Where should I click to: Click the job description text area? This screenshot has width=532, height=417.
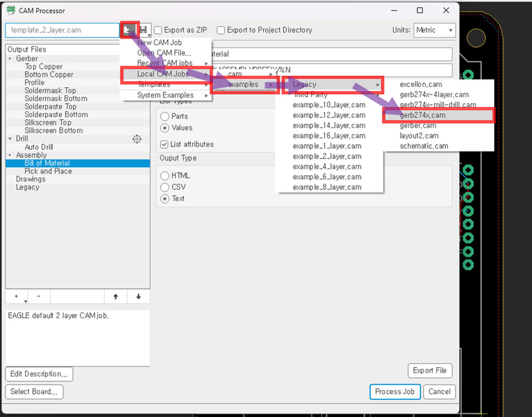[x=78, y=338]
